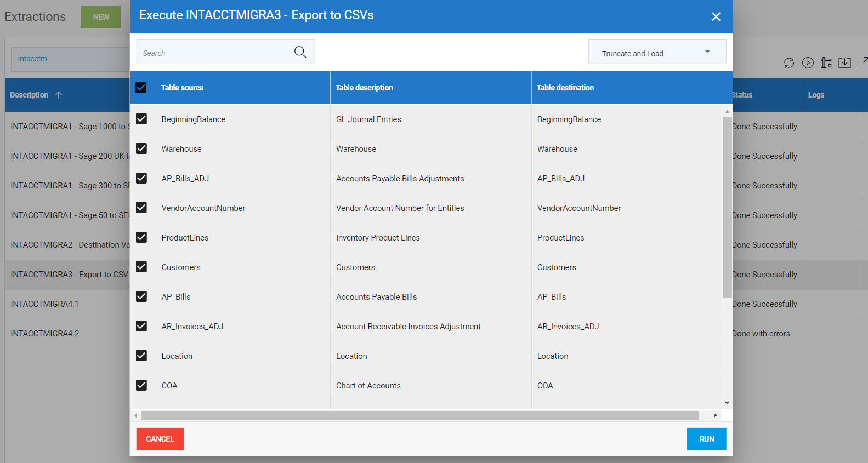
Task: Open the Truncate and Load dropdown
Action: pos(656,52)
